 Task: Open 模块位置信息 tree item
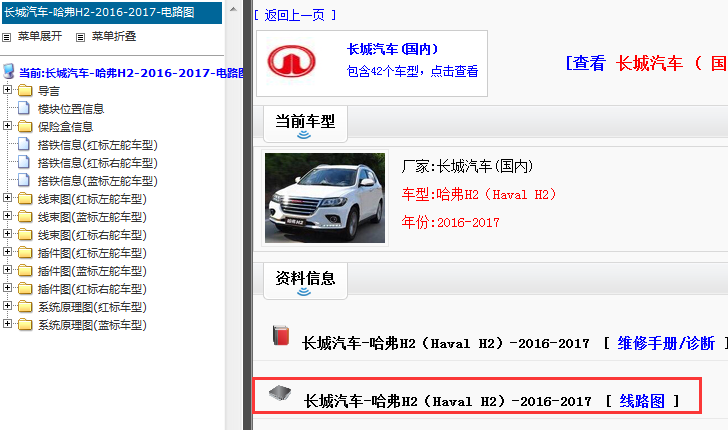(x=71, y=109)
